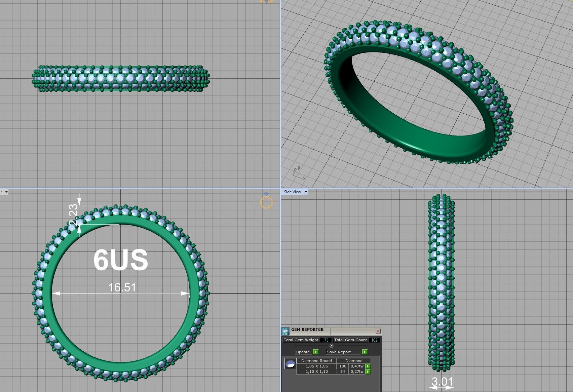Click the 0,27tw weight cell

(x=357, y=371)
